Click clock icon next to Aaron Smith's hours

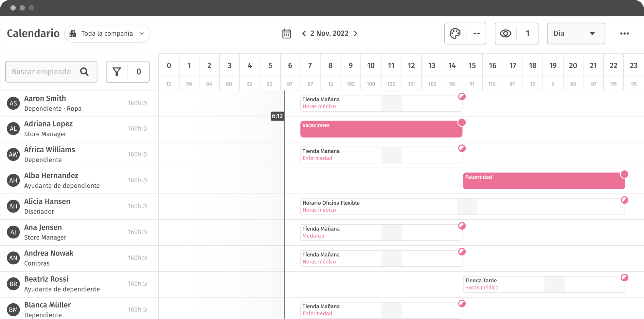145,103
